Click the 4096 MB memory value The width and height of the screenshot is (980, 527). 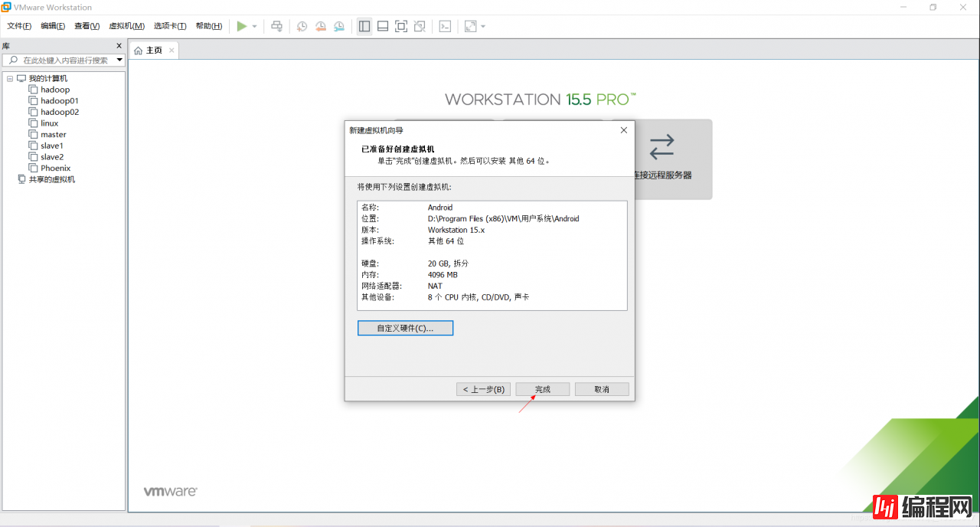pos(443,274)
